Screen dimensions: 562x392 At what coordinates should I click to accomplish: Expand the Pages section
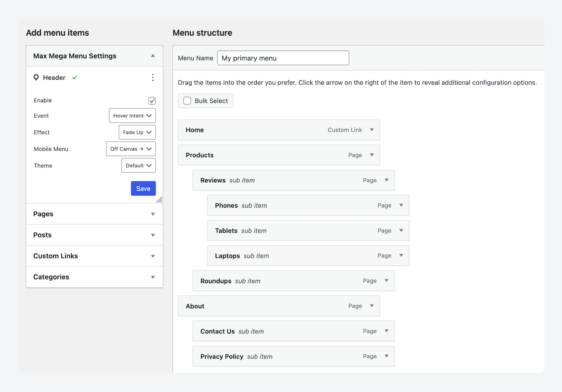coord(153,214)
